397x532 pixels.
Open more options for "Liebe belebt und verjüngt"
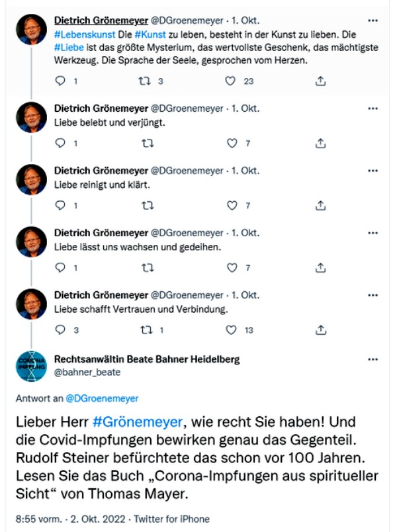(372, 109)
